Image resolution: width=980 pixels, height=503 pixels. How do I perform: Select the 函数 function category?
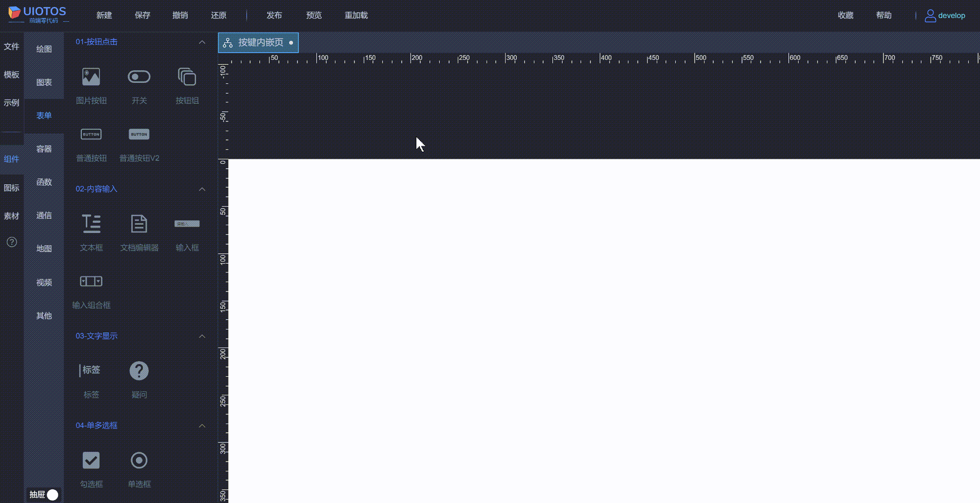pyautogui.click(x=44, y=182)
